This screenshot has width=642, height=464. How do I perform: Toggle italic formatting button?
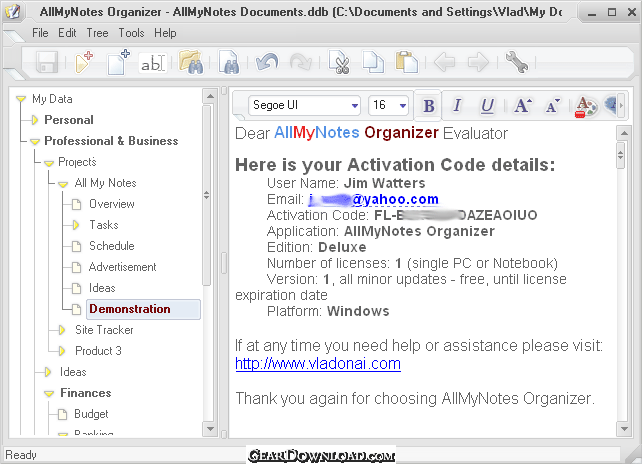pos(457,105)
